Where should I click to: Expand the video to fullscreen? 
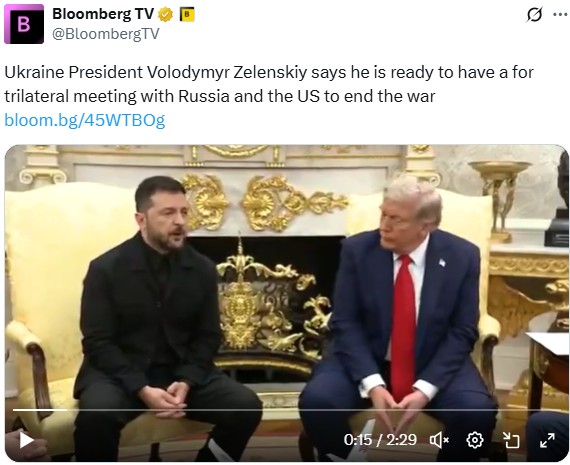click(x=547, y=440)
